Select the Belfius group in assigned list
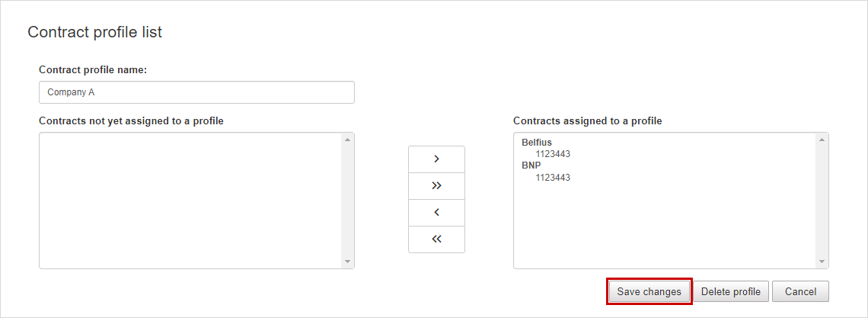The height and width of the screenshot is (318, 868). coord(537,143)
